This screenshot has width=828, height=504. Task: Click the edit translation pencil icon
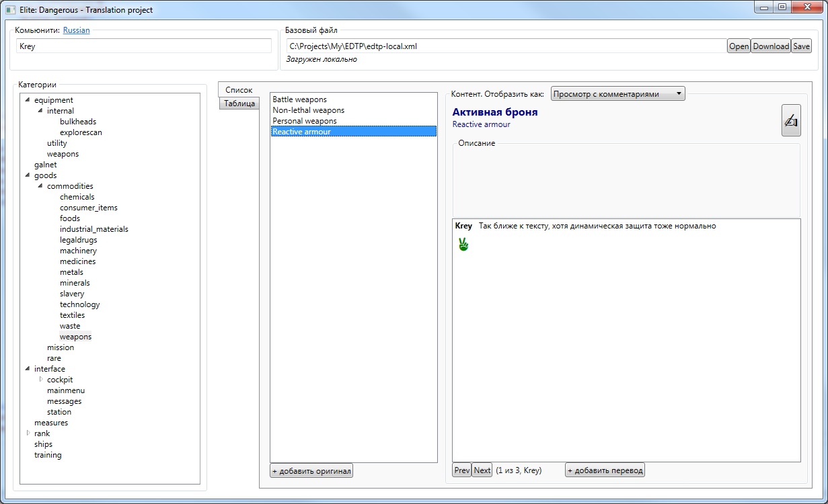pos(791,121)
